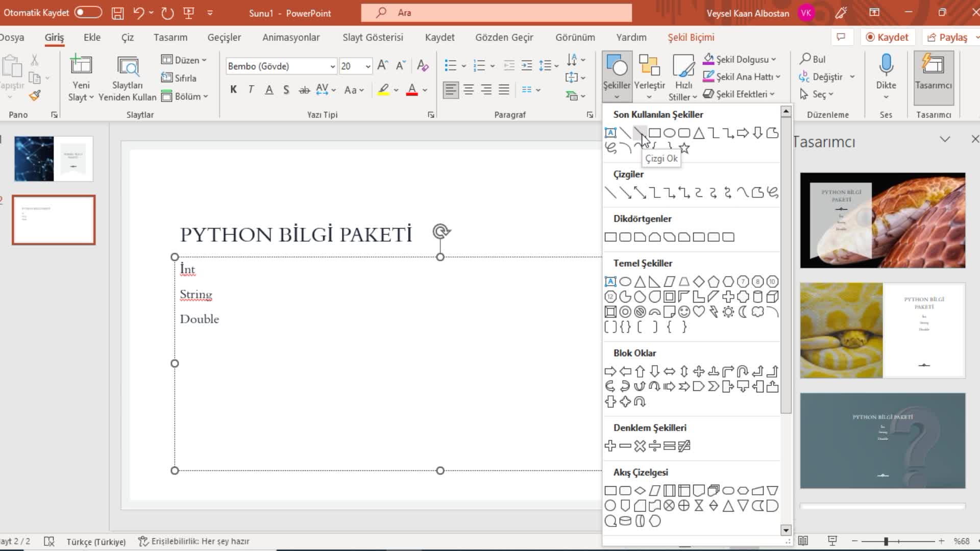Clear all formatting icon

[x=423, y=65]
